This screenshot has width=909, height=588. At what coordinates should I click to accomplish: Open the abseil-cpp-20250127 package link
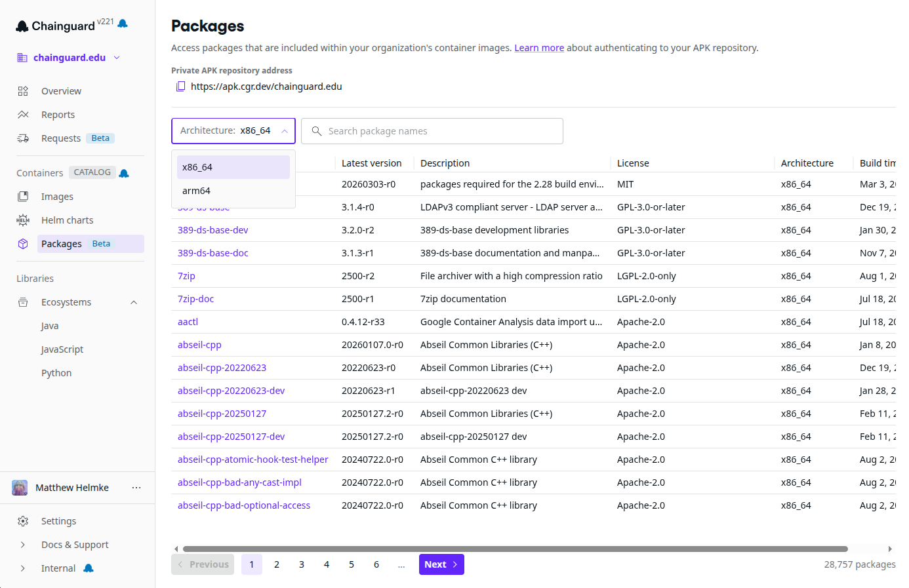pyautogui.click(x=222, y=414)
